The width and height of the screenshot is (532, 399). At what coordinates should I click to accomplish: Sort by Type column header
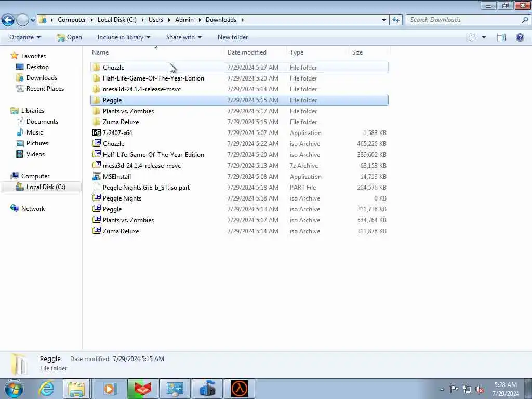coord(317,52)
